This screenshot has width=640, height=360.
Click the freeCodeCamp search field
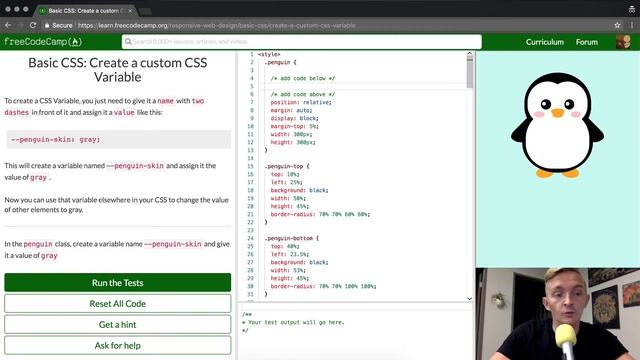(x=302, y=42)
